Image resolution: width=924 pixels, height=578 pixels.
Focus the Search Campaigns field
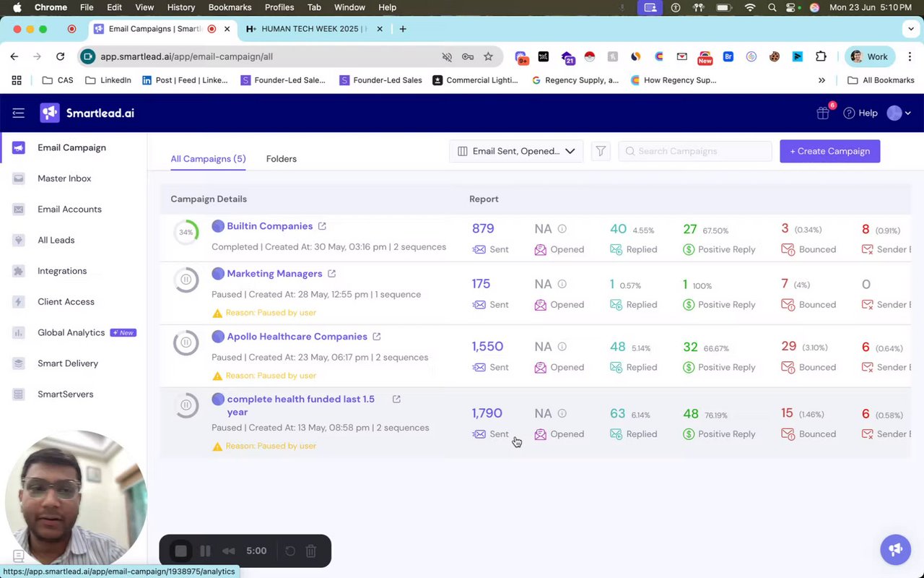coord(695,151)
